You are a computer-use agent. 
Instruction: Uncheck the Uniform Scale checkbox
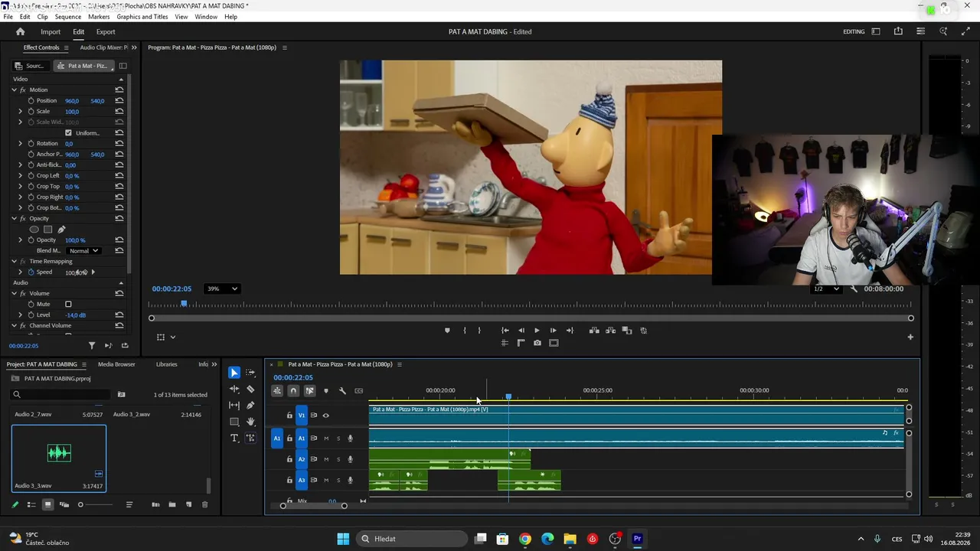tap(68, 133)
